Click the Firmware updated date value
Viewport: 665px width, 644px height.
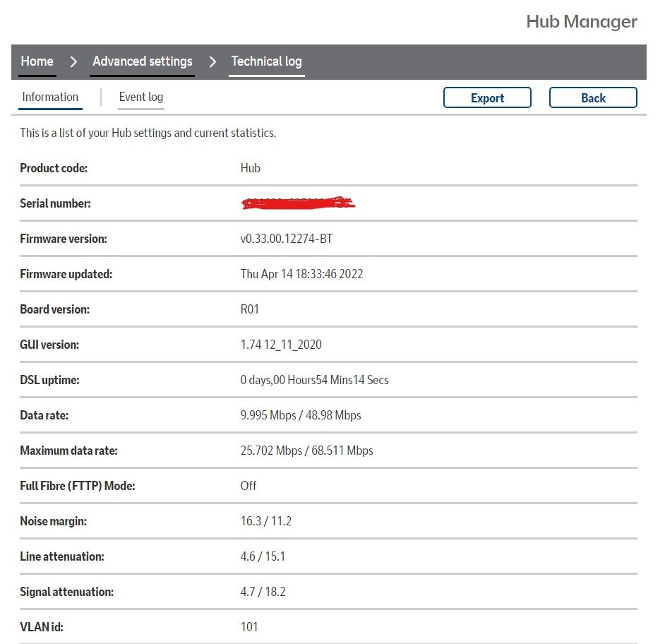coord(301,274)
